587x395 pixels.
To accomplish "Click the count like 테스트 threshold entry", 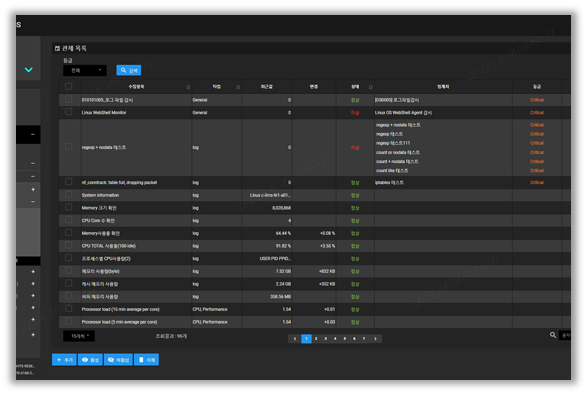I will pyautogui.click(x=392, y=171).
